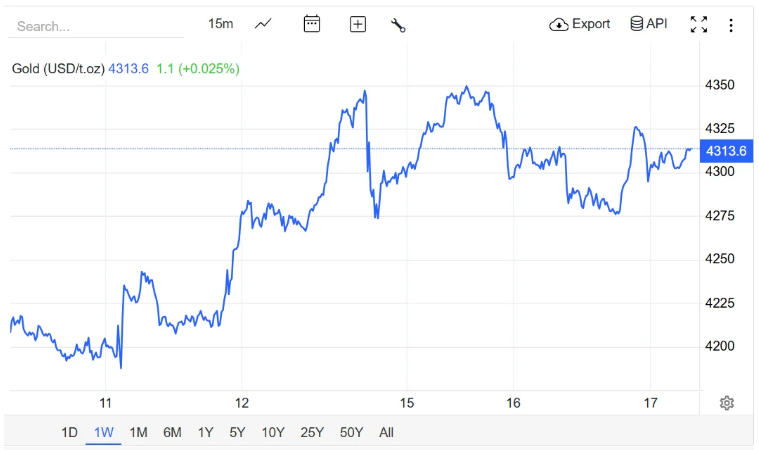Screen dimensions: 759x450
Task: Open the calendar date range picker
Action: [312, 24]
